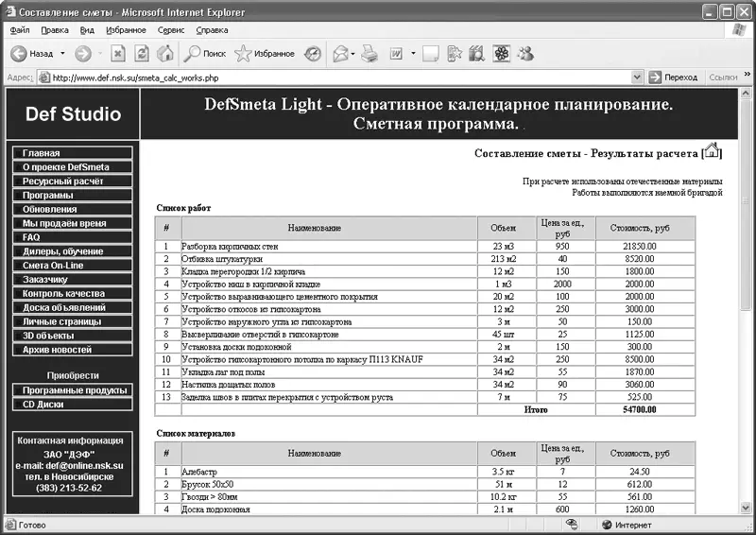
Task: Open Личные страницы sidebar link
Action: coord(73,320)
